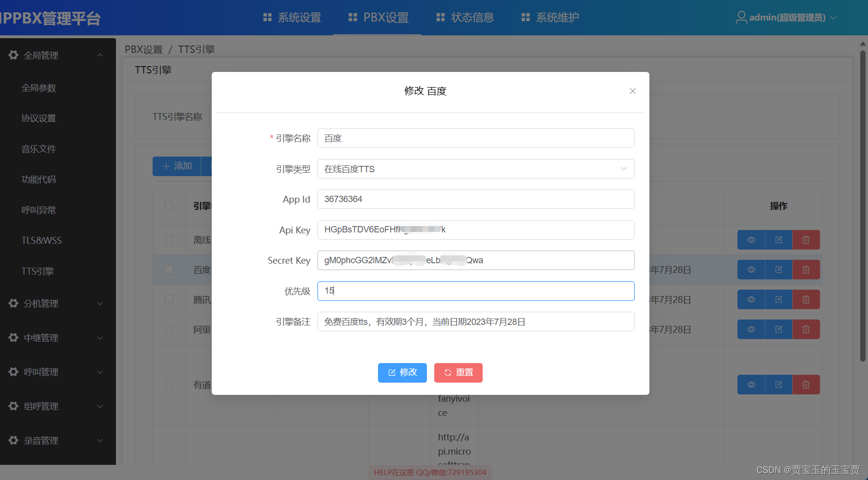Click the PBX设置 breadcrumb link
The width and height of the screenshot is (868, 480).
click(x=144, y=49)
